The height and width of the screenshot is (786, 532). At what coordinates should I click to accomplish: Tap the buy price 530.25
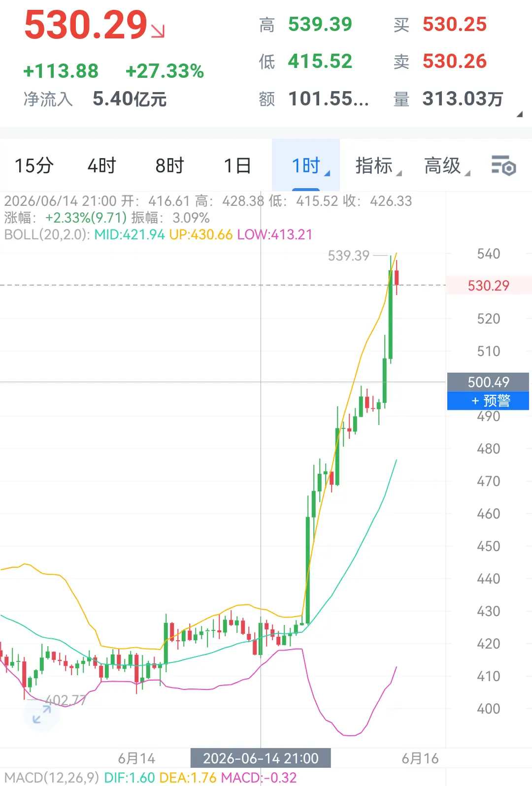pyautogui.click(x=455, y=24)
